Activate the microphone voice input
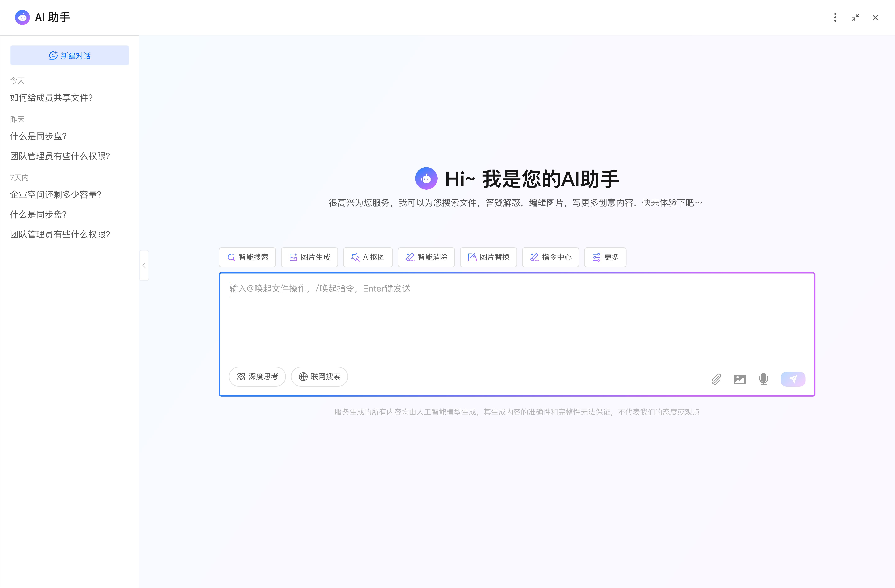 [x=763, y=379]
